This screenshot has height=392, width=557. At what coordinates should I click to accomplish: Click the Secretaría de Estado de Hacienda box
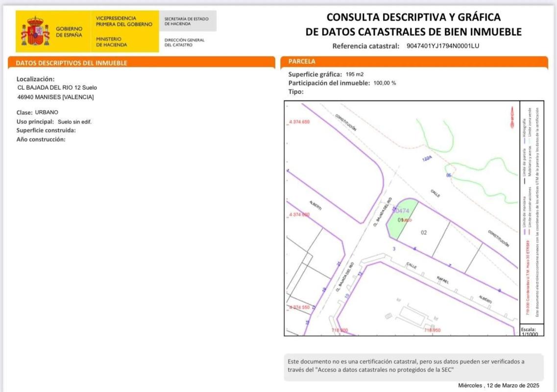(x=187, y=21)
